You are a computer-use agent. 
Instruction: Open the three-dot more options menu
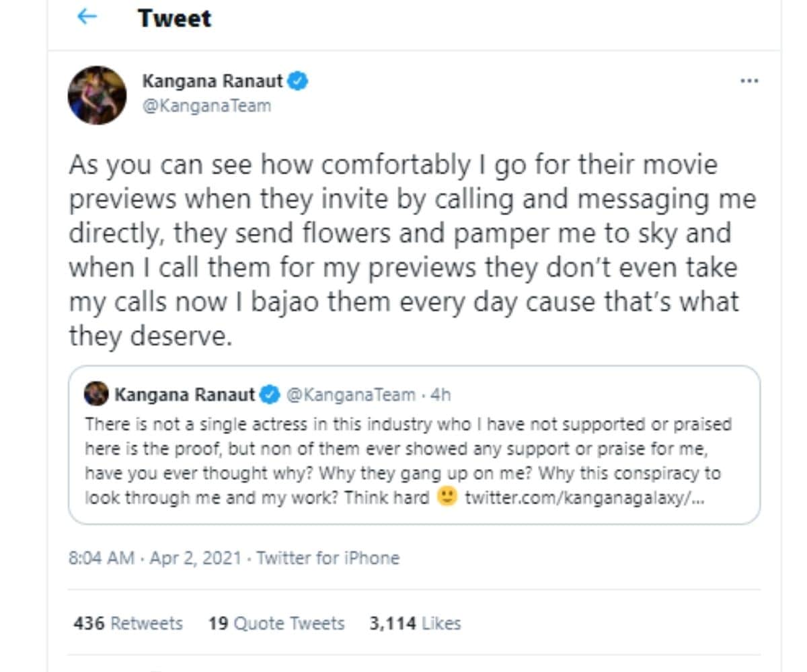749,81
